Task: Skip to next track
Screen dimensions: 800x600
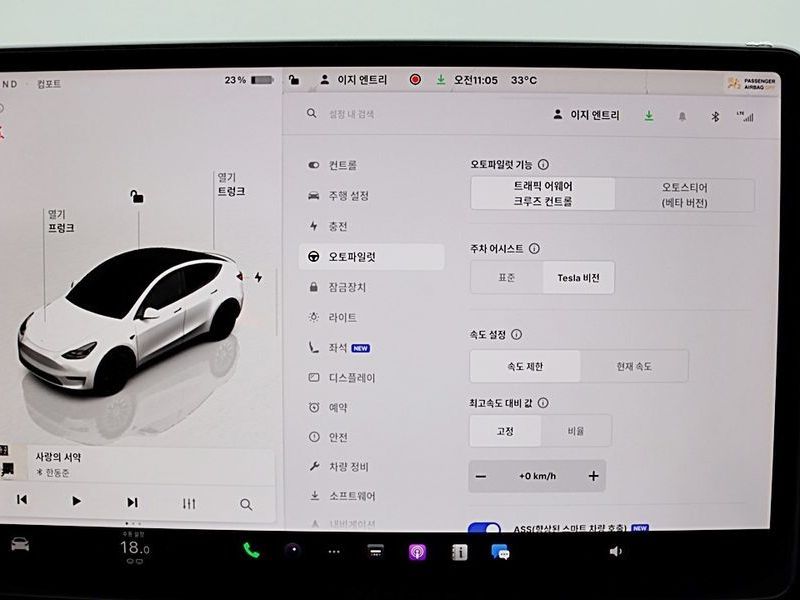Action: tap(132, 502)
